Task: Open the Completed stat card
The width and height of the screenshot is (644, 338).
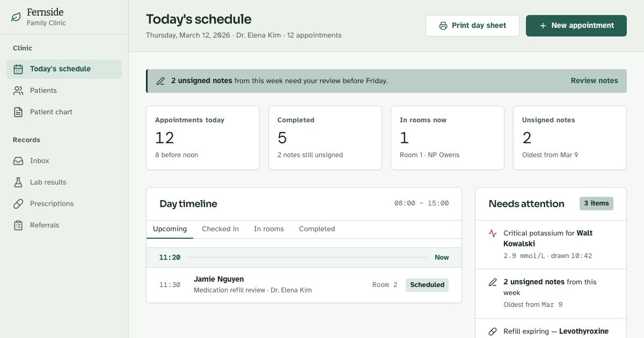Action: coord(325,138)
